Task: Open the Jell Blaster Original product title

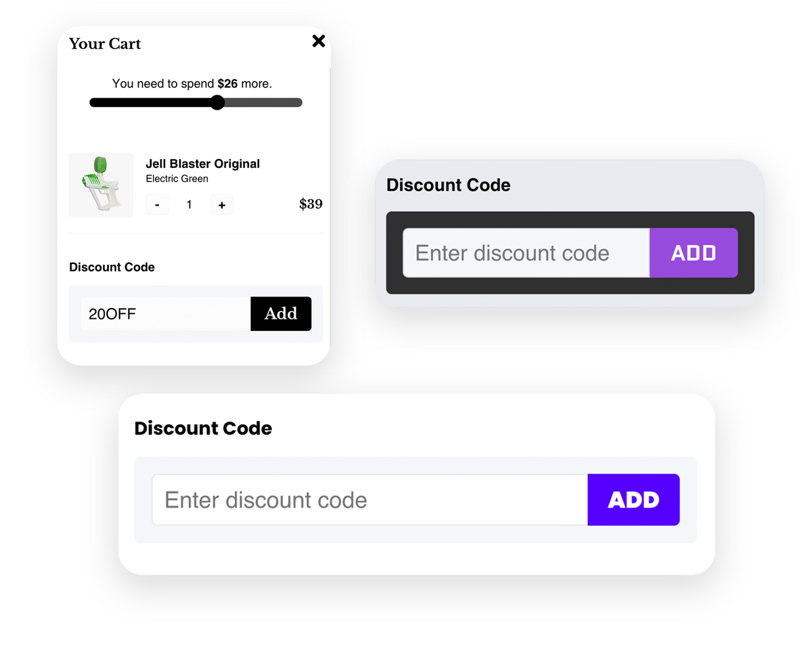Action: pos(202,164)
